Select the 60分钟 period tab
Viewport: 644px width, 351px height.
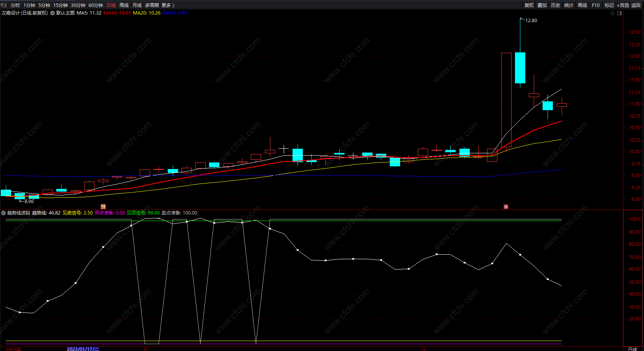coord(96,5)
